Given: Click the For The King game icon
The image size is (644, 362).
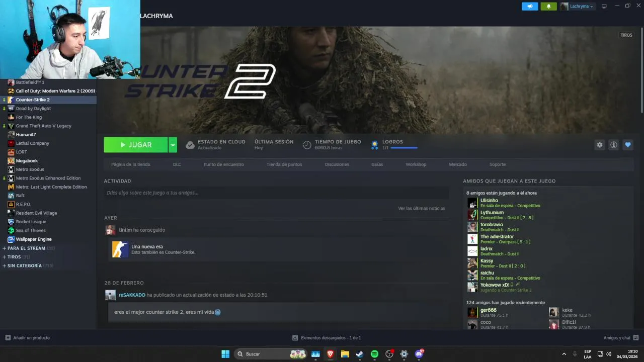Looking at the screenshot, I should [11, 117].
